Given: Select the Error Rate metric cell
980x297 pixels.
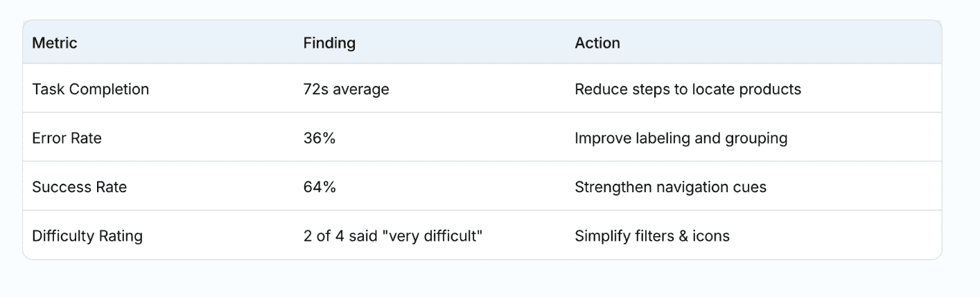Looking at the screenshot, I should click(x=67, y=138).
